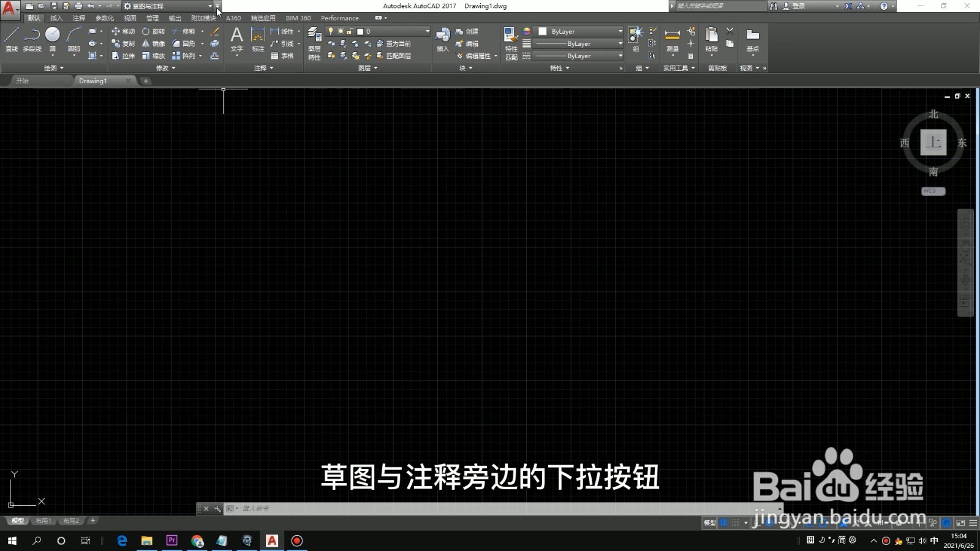Viewport: 980px width, 551px height.
Task: Switch to the 视图 ribbon tab
Action: coord(130,18)
